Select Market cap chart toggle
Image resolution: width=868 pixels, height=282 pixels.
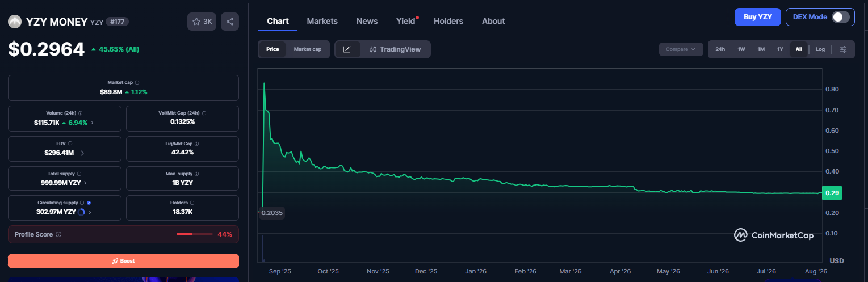(x=307, y=49)
